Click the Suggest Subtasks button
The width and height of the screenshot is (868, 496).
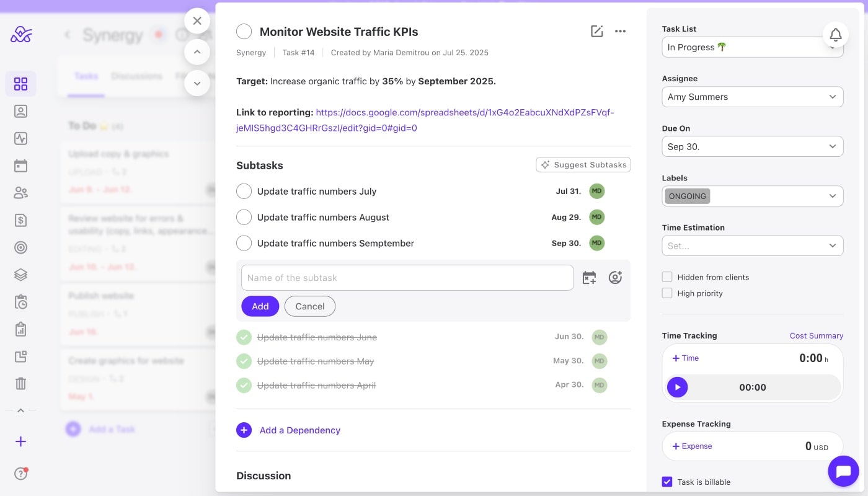pyautogui.click(x=583, y=165)
